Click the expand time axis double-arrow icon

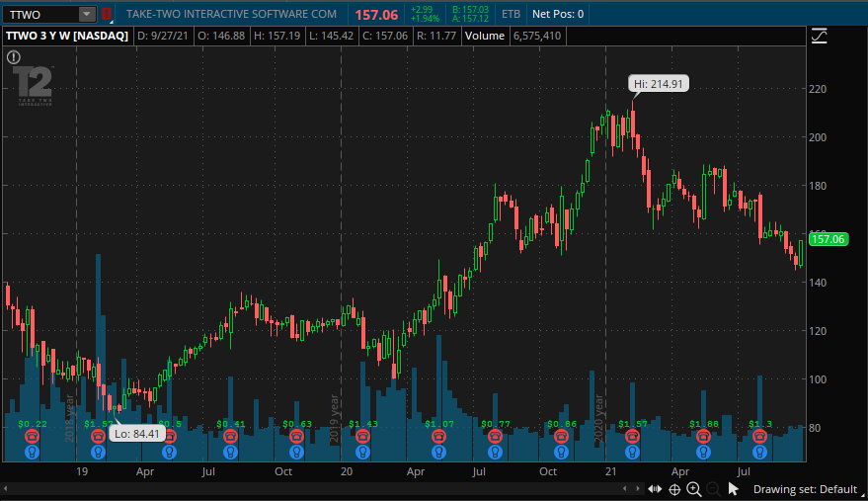tap(655, 489)
